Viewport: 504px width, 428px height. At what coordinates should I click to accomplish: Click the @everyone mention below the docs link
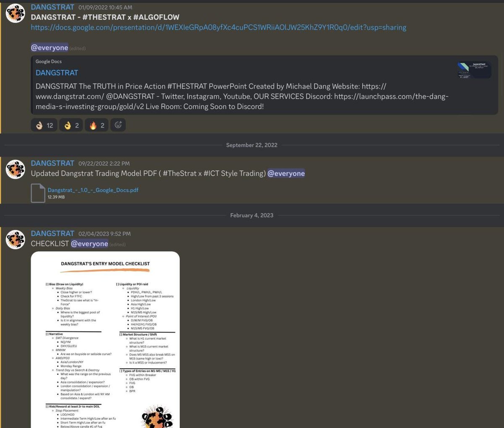coord(50,48)
